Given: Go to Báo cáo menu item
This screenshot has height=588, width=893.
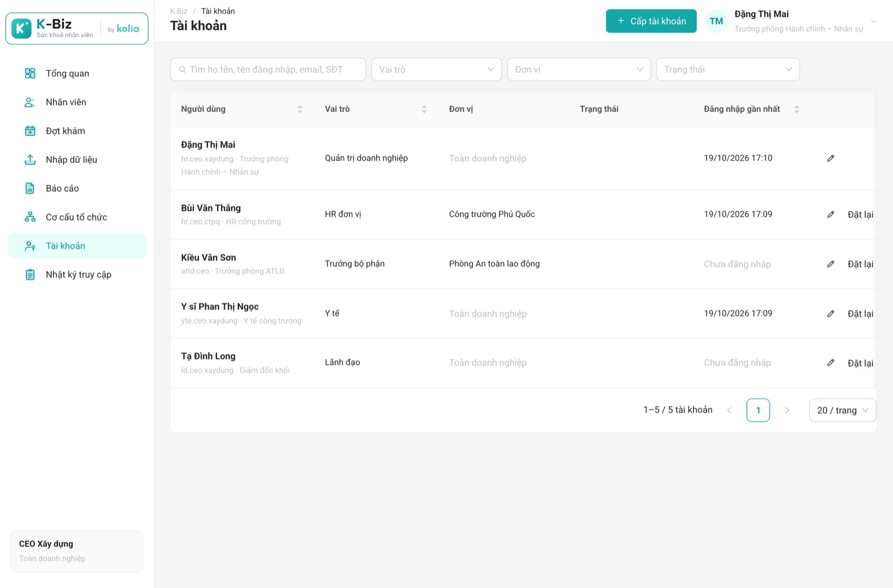Looking at the screenshot, I should click(x=76, y=188).
